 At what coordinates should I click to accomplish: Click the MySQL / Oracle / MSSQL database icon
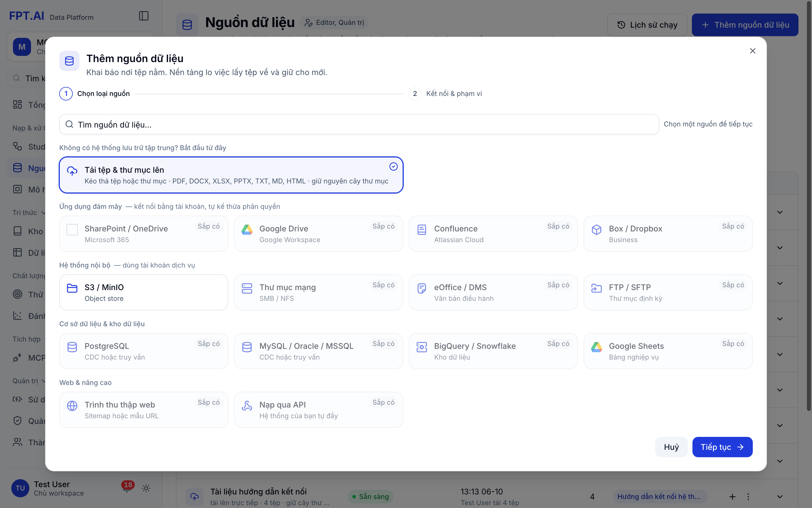247,347
